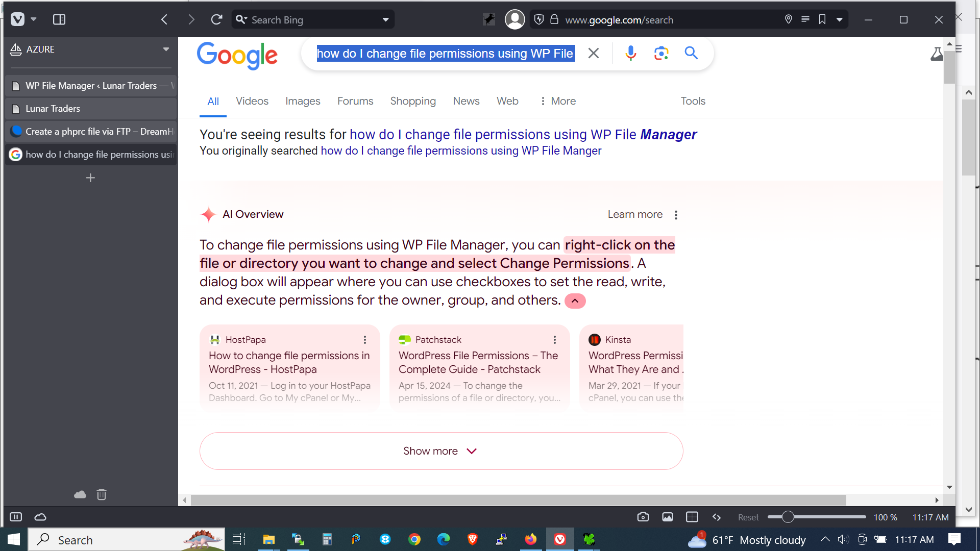This screenshot has width=980, height=551.
Task: Open the user profile avatar
Action: click(514, 19)
